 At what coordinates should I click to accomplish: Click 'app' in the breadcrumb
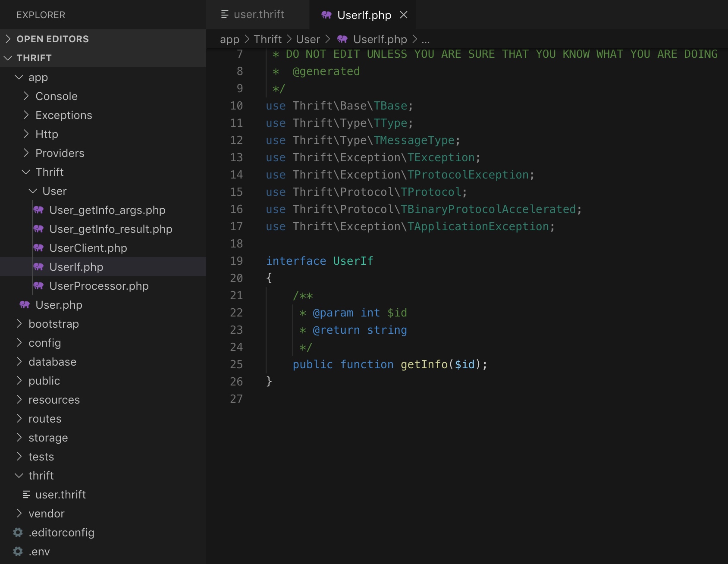(x=229, y=40)
